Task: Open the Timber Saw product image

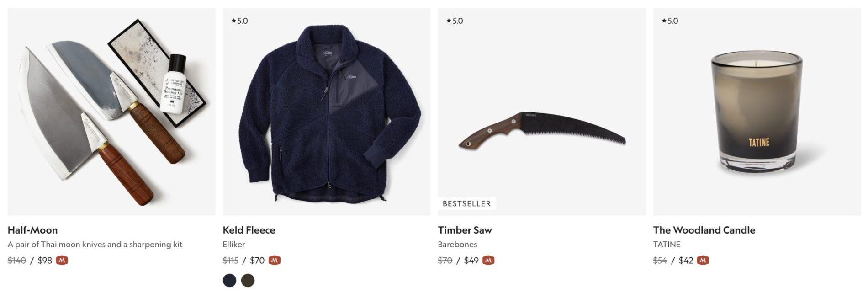Action: [542, 112]
